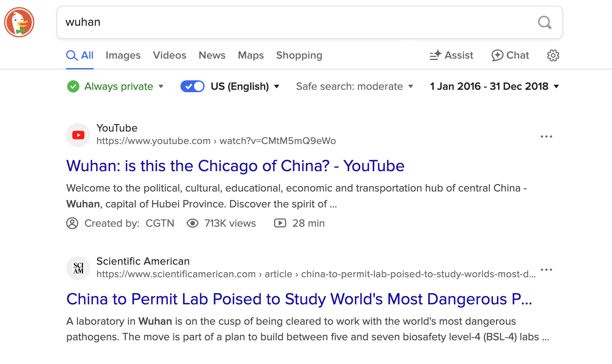612x364 pixels.
Task: Expand the US (English) region dropdown arrow
Action: coord(277,86)
